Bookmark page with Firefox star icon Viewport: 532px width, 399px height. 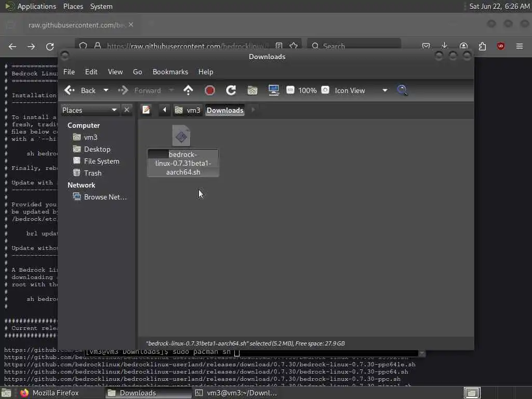click(x=294, y=46)
